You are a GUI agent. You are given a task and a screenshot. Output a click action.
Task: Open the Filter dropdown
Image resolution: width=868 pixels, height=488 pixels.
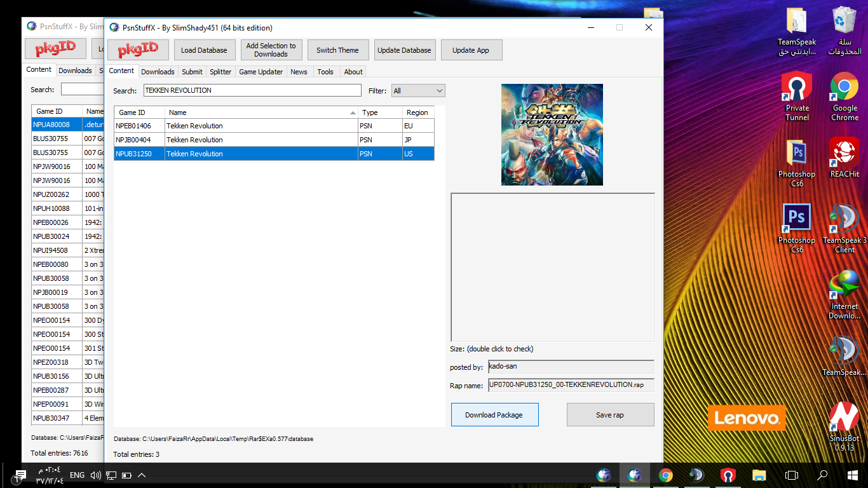[x=418, y=91]
